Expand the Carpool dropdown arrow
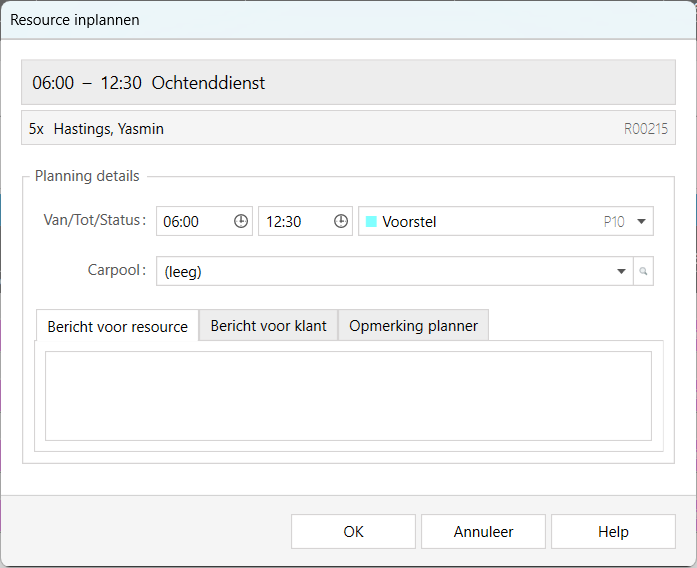 (621, 271)
